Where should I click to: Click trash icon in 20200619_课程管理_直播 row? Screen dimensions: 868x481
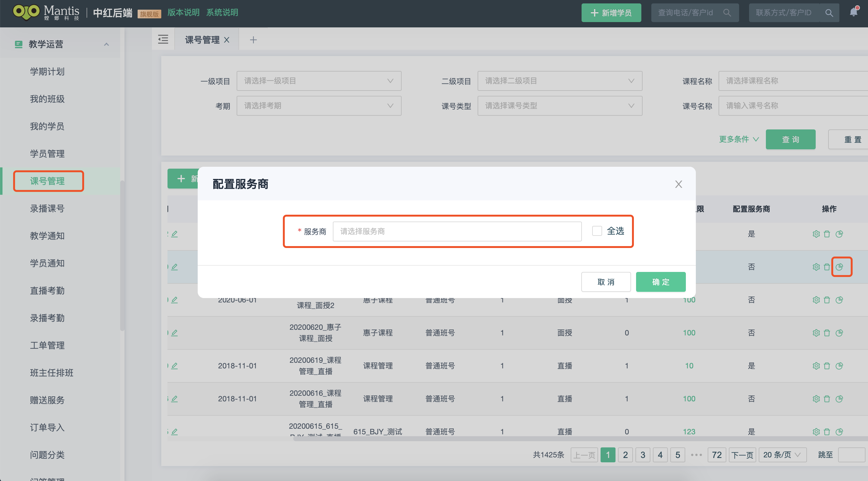tap(827, 366)
